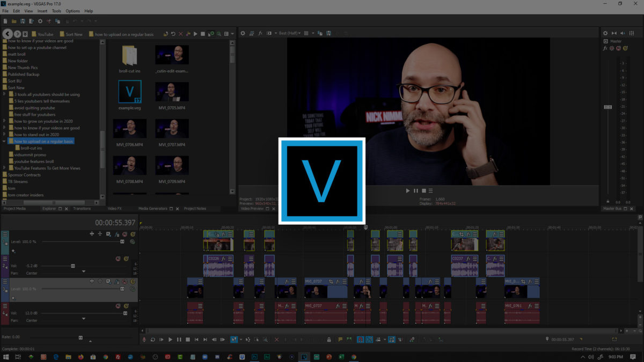Screen dimensions: 644x362
Task: Open Video Preview project properties gear
Action: [x=243, y=33]
